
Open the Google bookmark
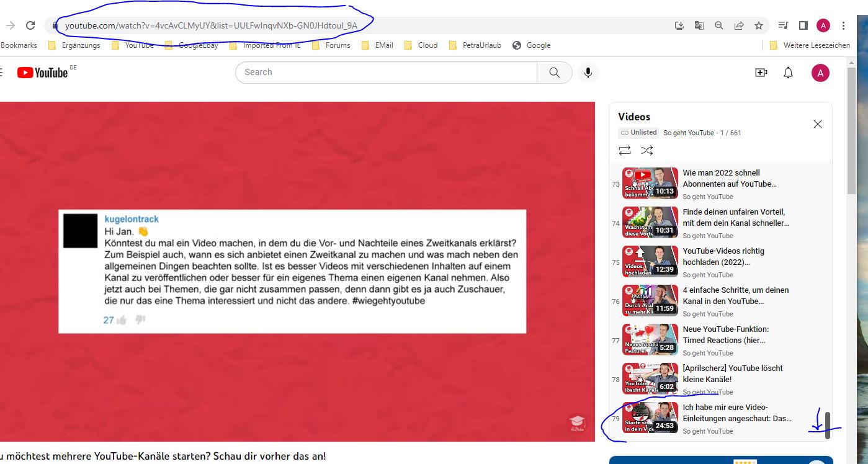[532, 45]
